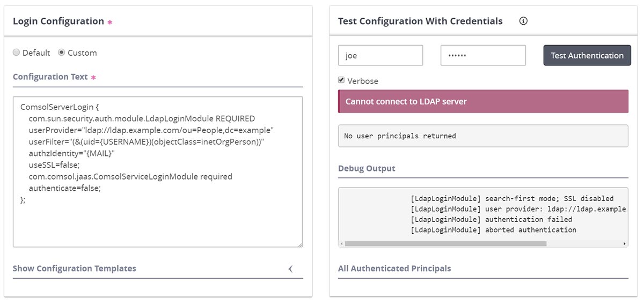Click the Login Configuration panel header
Screen dimensions: 644x305
pyautogui.click(x=58, y=21)
